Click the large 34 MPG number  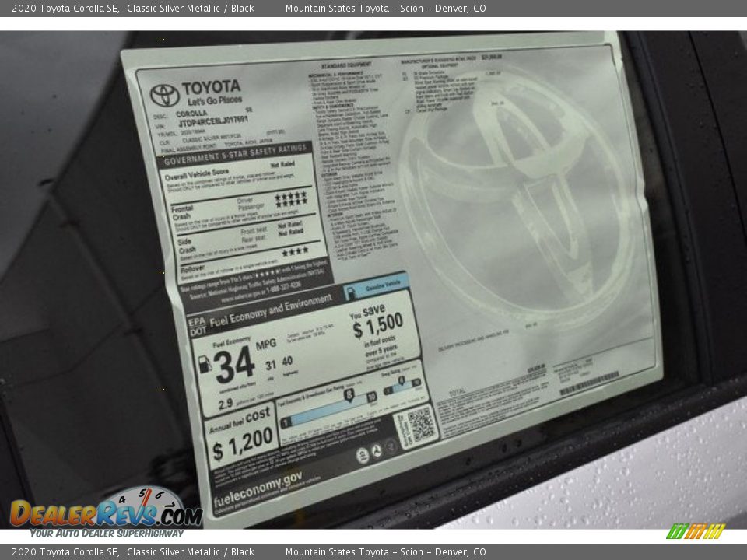[233, 362]
